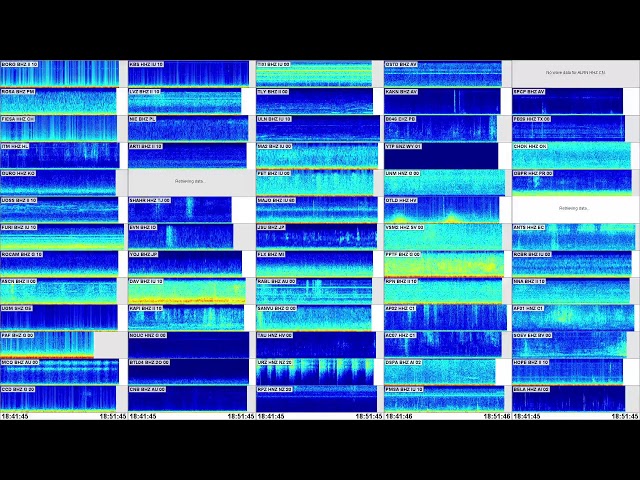Screen dimensions: 640x480
Task: Select the KAKN BHZ AV spectrogram
Action: coord(442,101)
